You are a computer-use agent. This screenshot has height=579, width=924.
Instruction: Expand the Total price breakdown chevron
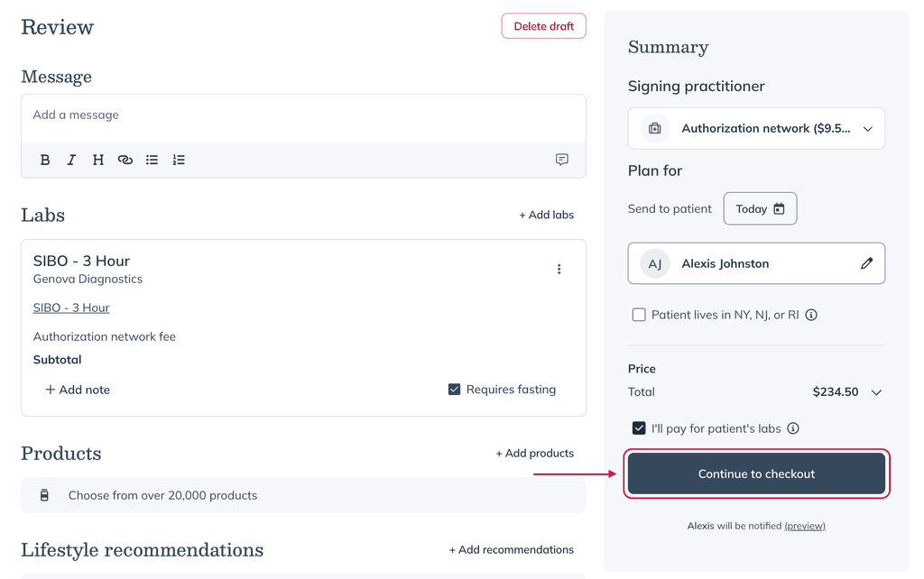[x=876, y=392]
